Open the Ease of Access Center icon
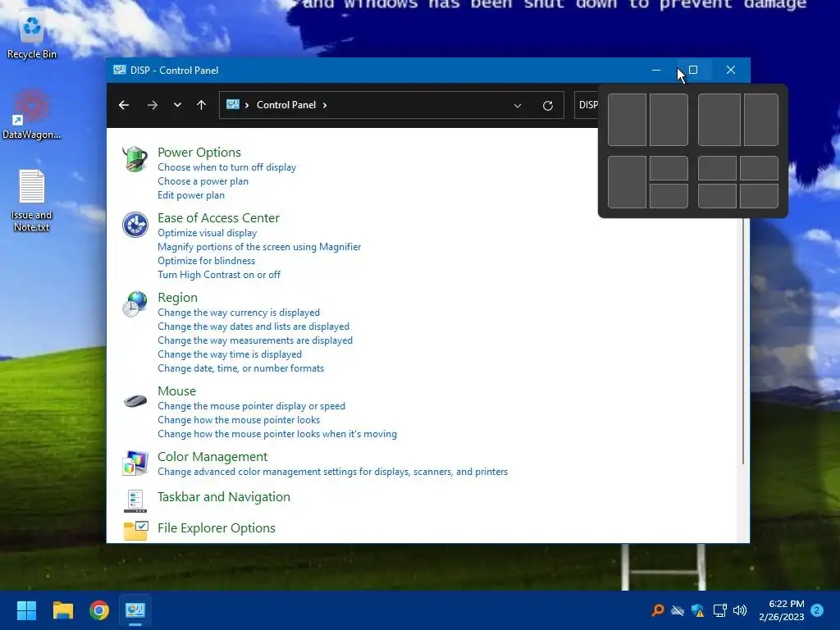840x630 pixels. point(135,225)
